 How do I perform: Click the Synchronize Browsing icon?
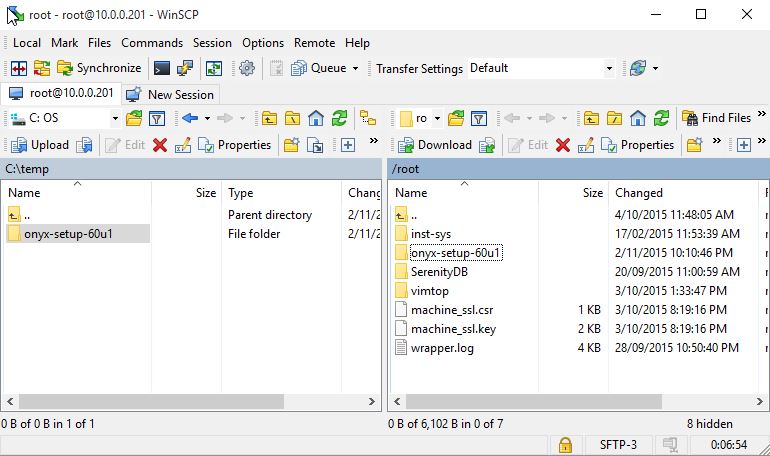pyautogui.click(x=42, y=68)
